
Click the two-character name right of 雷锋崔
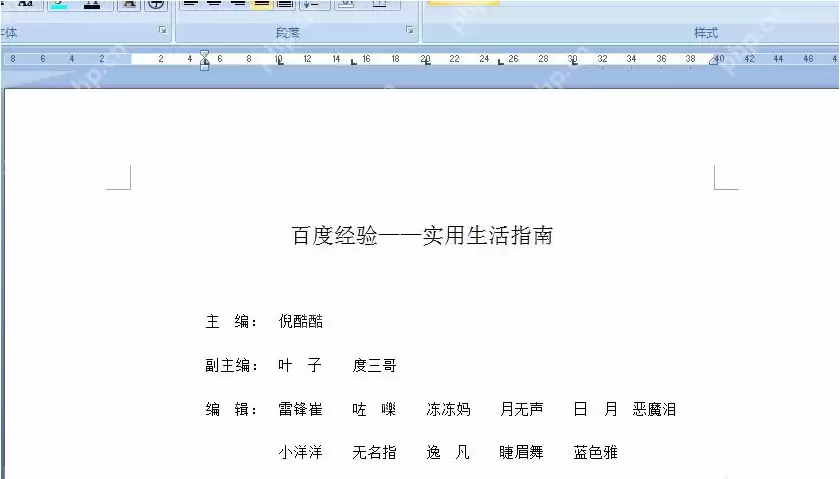374,409
